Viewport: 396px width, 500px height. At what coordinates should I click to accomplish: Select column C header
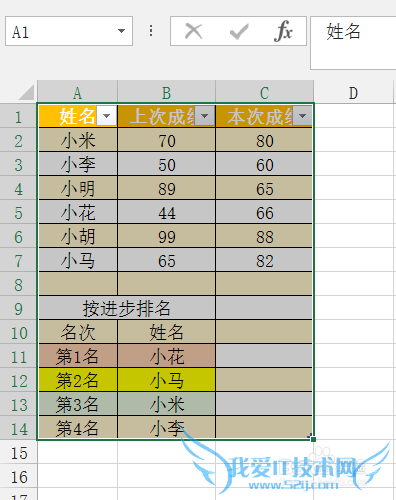click(x=265, y=92)
